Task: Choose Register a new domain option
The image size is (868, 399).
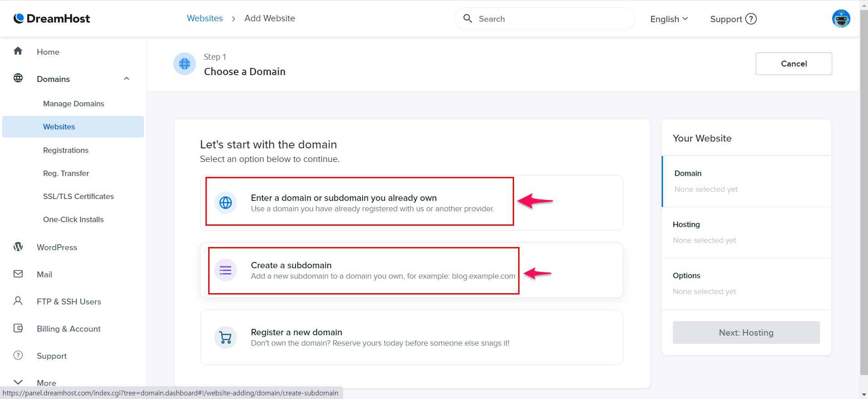Action: [411, 337]
